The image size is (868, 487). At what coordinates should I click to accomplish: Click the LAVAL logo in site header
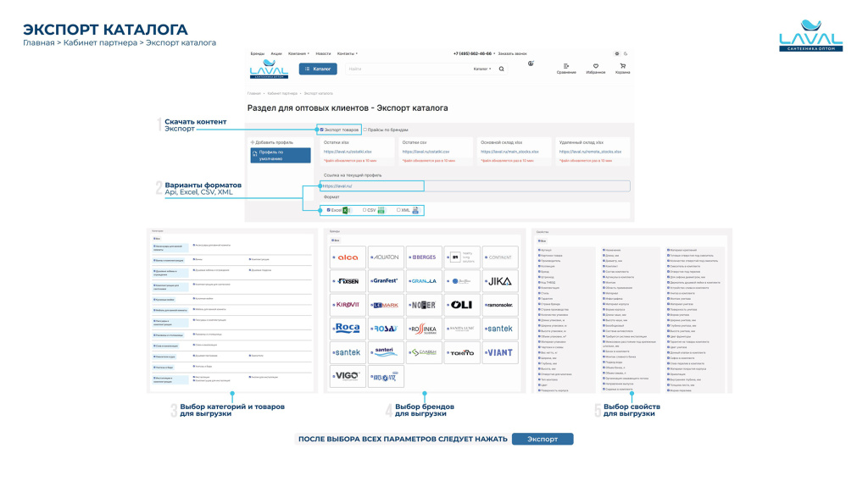(x=269, y=69)
